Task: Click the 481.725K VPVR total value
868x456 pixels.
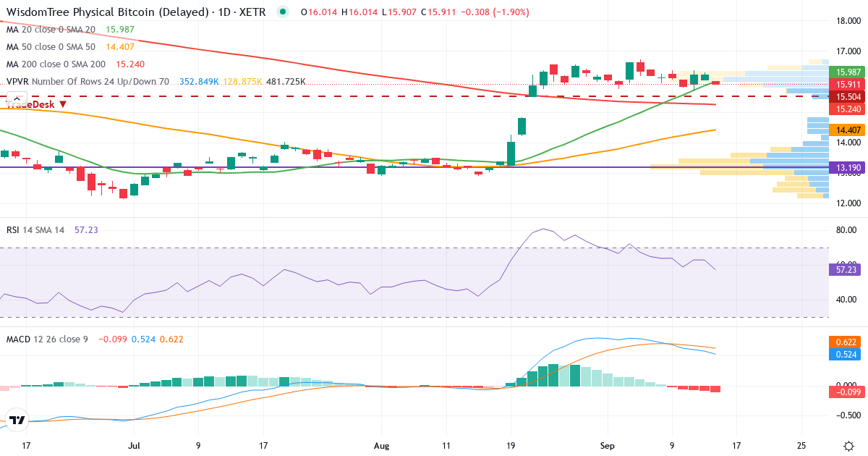Action: click(286, 82)
